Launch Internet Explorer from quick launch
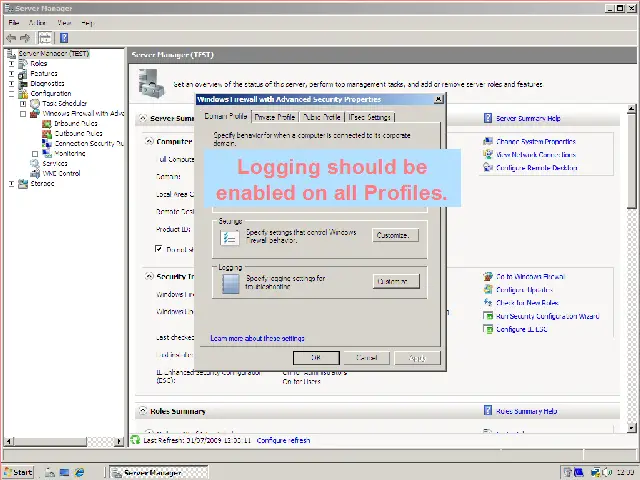 (79, 472)
